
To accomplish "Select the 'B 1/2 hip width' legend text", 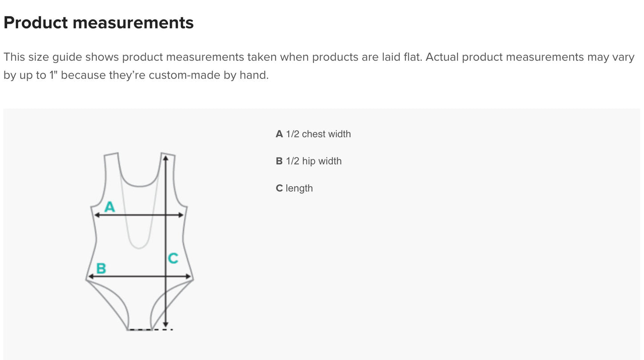I will click(x=309, y=161).
